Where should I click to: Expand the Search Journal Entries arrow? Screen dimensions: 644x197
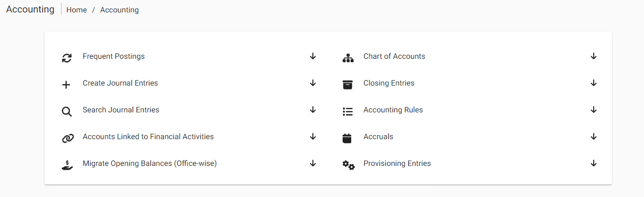313,110
